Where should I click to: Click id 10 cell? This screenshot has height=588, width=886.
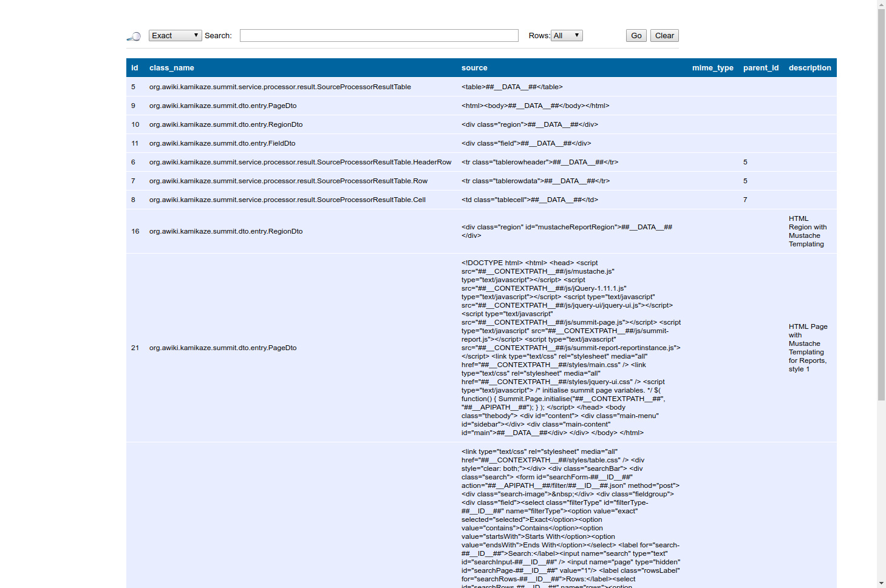click(x=135, y=124)
